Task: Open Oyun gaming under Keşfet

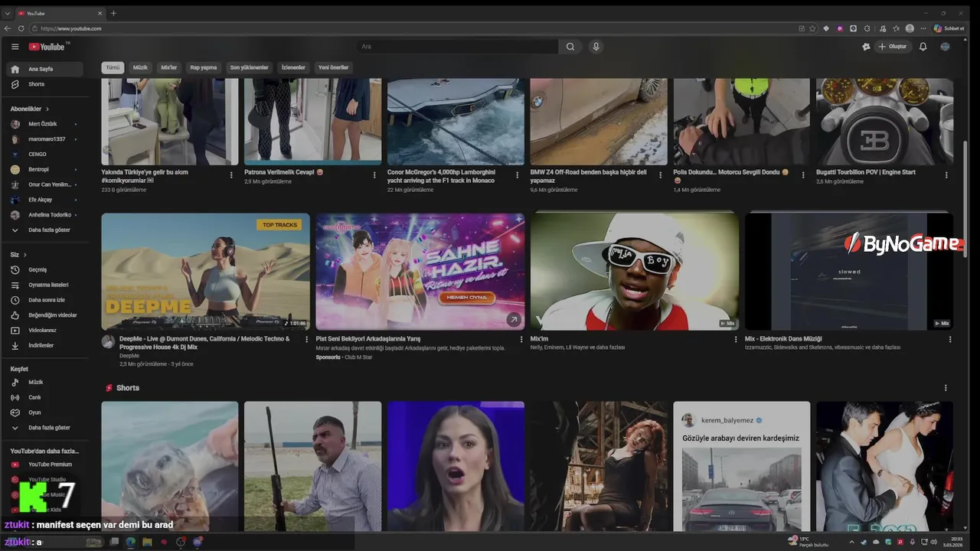Action: (44, 412)
